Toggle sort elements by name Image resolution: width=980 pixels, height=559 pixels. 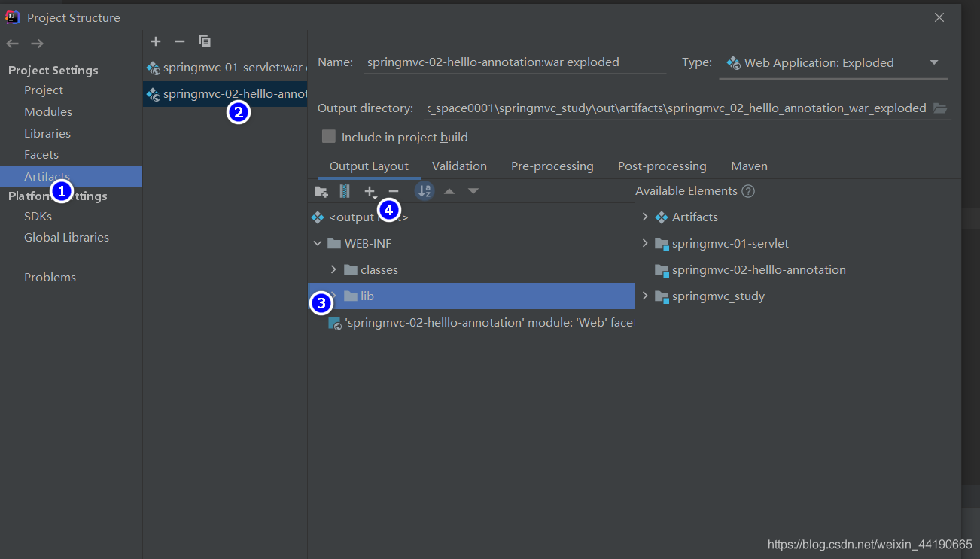coord(425,191)
